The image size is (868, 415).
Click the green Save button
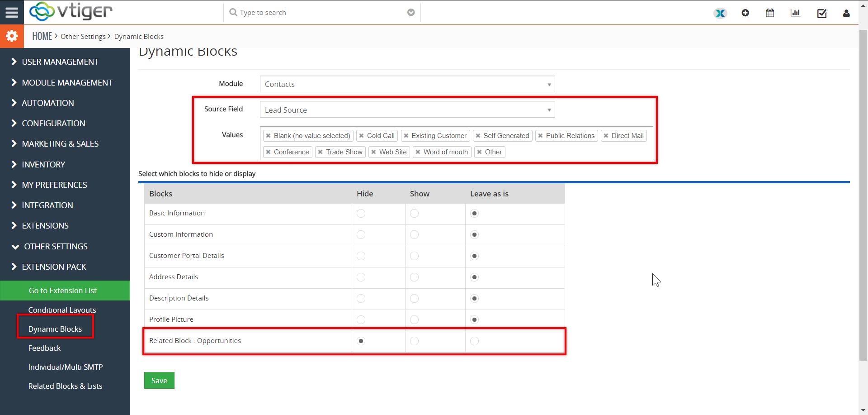coord(159,381)
